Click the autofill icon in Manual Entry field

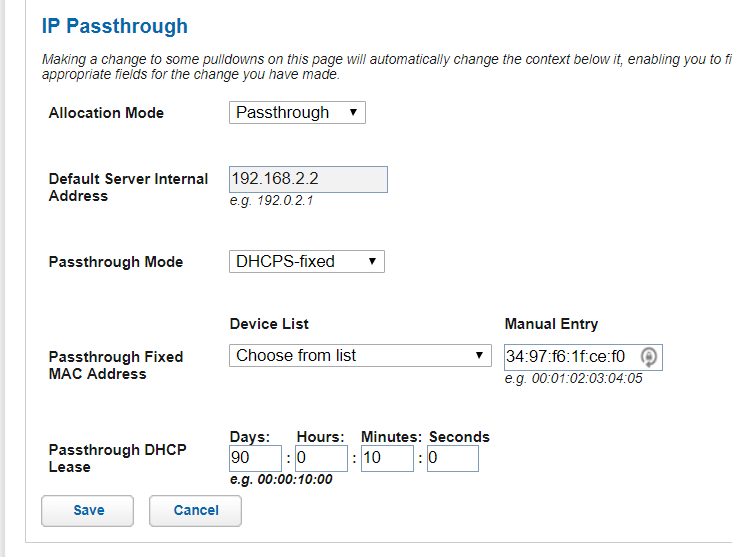pyautogui.click(x=649, y=356)
